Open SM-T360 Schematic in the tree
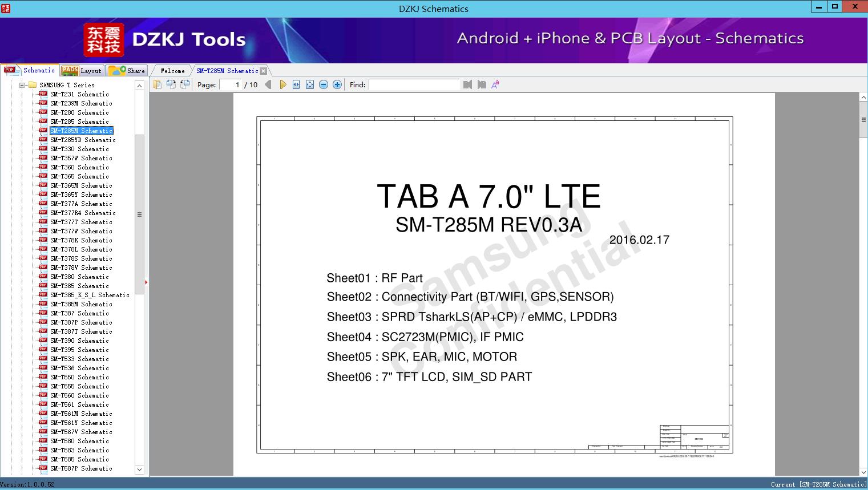 coord(79,167)
